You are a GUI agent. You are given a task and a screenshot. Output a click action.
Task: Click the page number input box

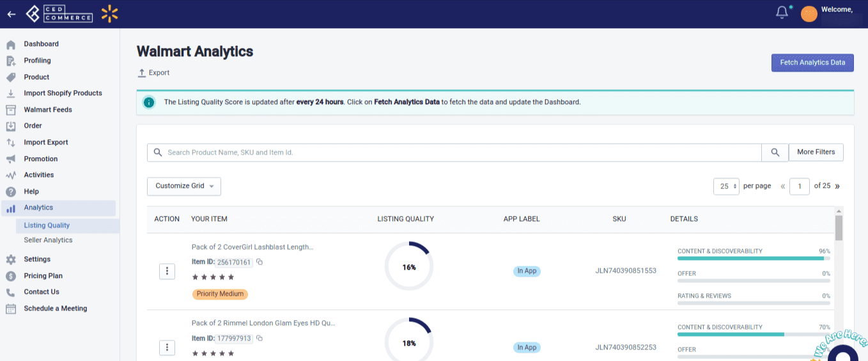(800, 187)
